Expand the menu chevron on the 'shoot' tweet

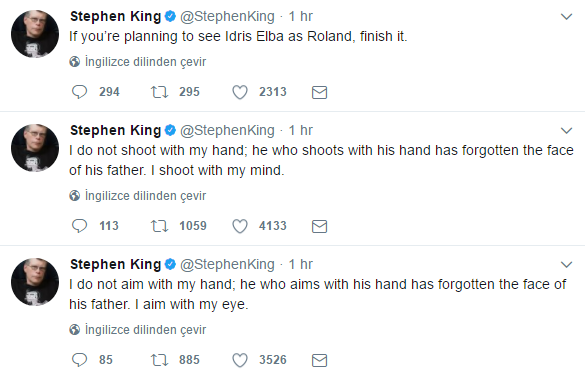coord(566,131)
